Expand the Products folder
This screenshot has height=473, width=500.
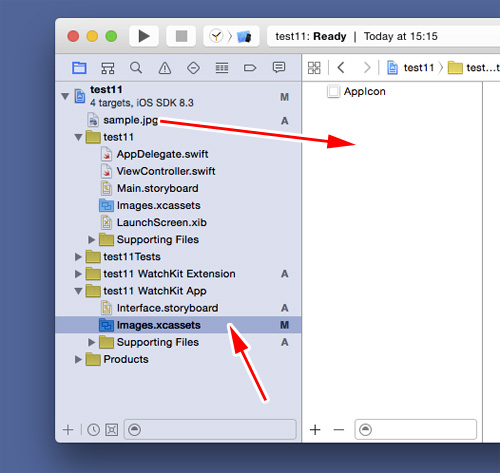(x=78, y=359)
